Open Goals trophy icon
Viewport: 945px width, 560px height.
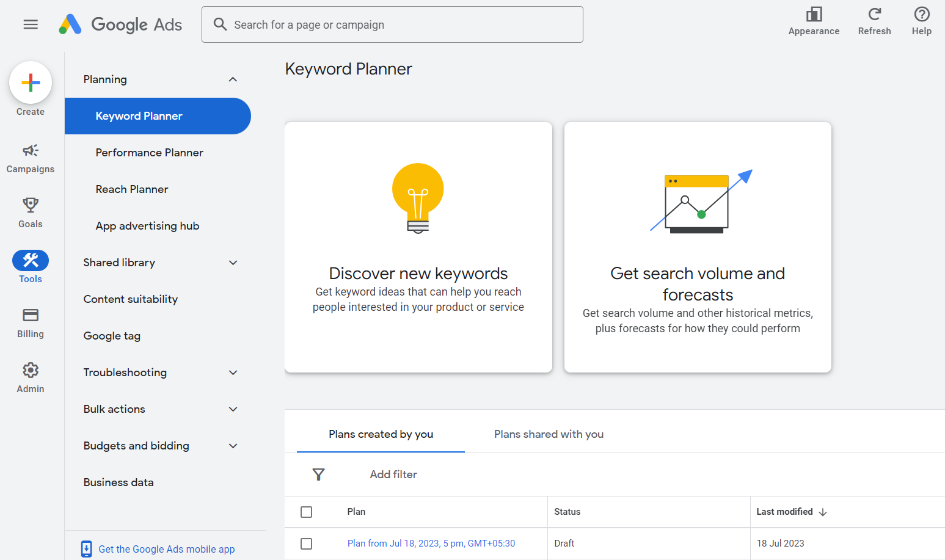31,205
